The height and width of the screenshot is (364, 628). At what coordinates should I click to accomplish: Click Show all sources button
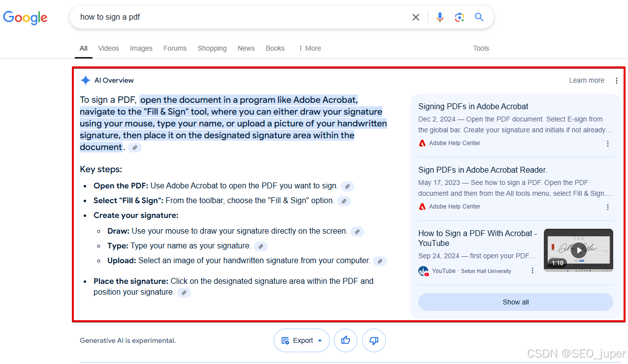(x=516, y=302)
